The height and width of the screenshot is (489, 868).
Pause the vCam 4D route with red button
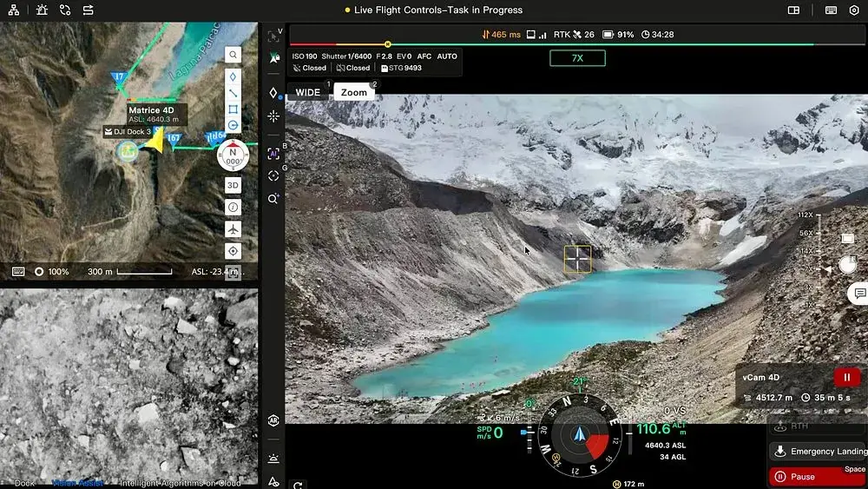pos(847,377)
